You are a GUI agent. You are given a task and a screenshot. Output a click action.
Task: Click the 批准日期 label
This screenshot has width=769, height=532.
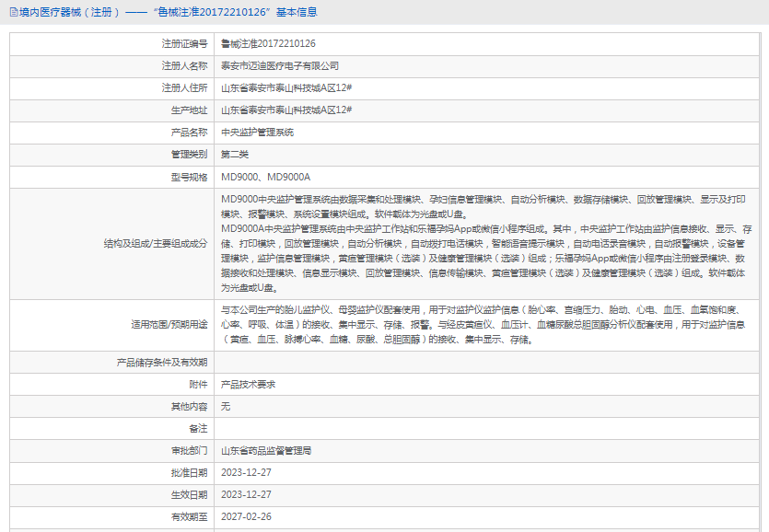coord(190,473)
